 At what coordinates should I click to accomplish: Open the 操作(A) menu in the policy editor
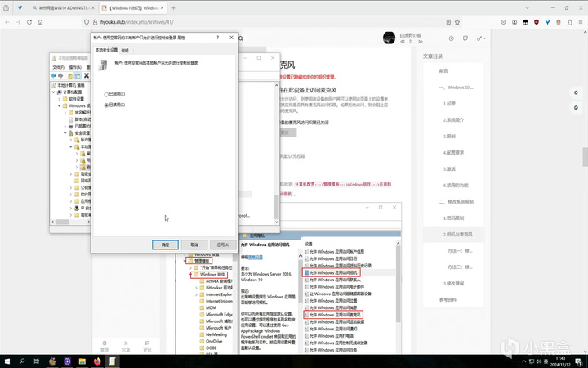point(75,67)
